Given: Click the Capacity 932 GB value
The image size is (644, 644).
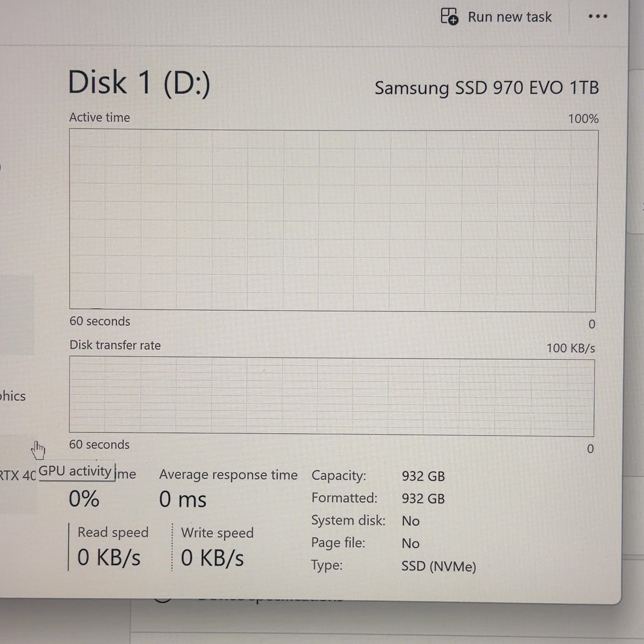Looking at the screenshot, I should [423, 476].
